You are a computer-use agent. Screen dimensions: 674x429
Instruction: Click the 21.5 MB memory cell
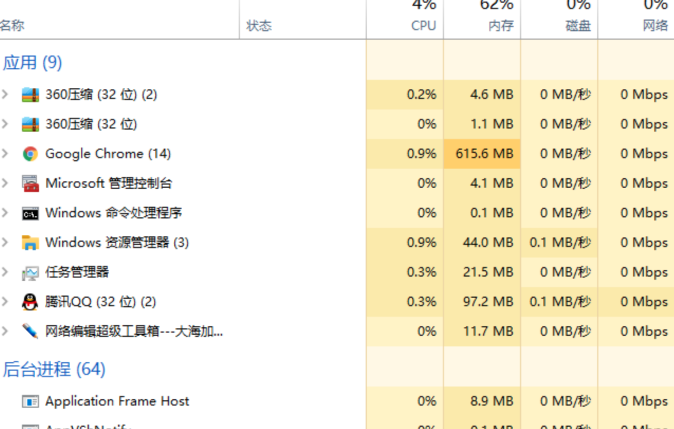[x=482, y=273]
